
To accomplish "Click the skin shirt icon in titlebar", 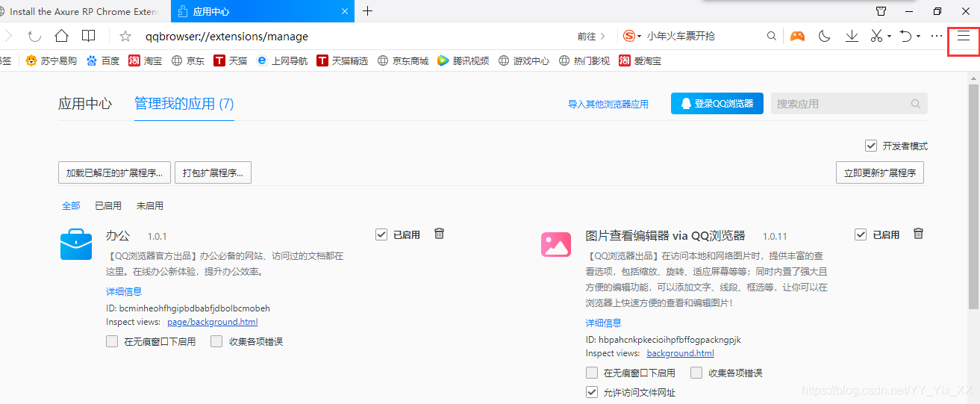I will point(881,11).
